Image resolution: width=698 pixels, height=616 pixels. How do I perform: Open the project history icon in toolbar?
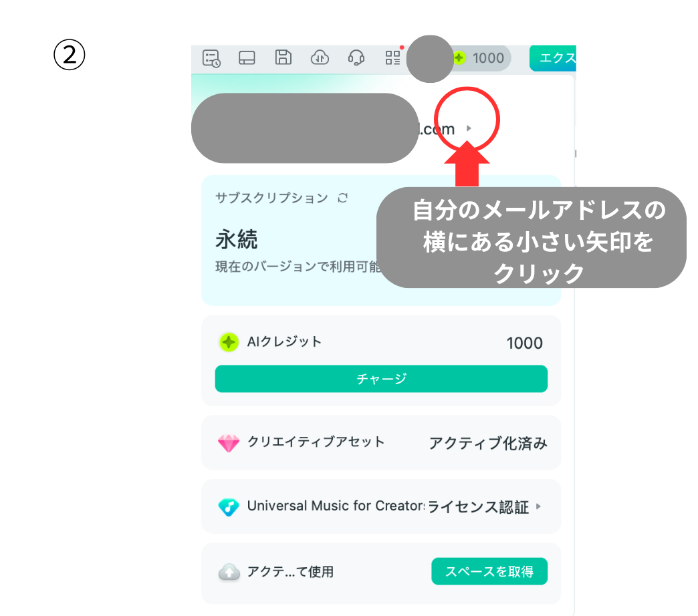(x=211, y=58)
